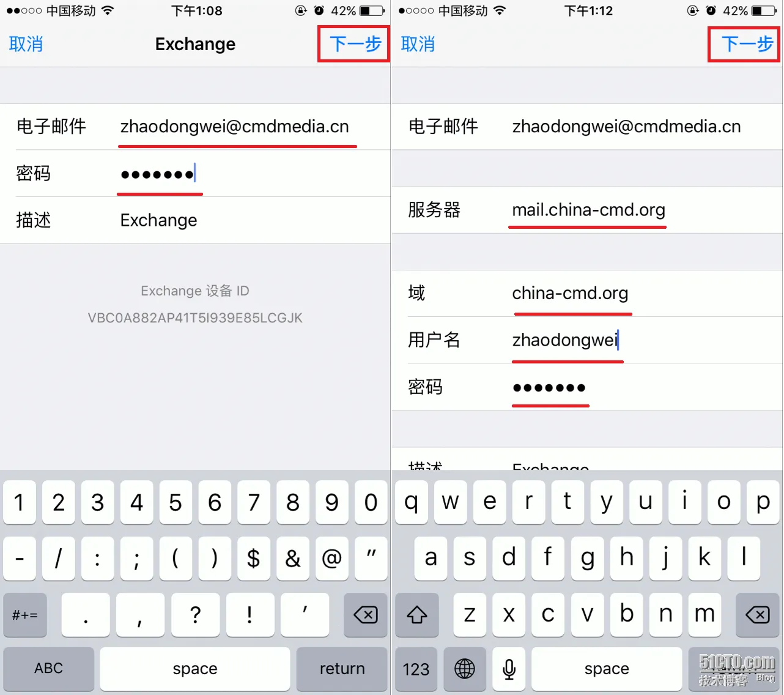Viewport: 784px width, 695px height.
Task: Tap the microphone dictation key
Action: pyautogui.click(x=509, y=669)
